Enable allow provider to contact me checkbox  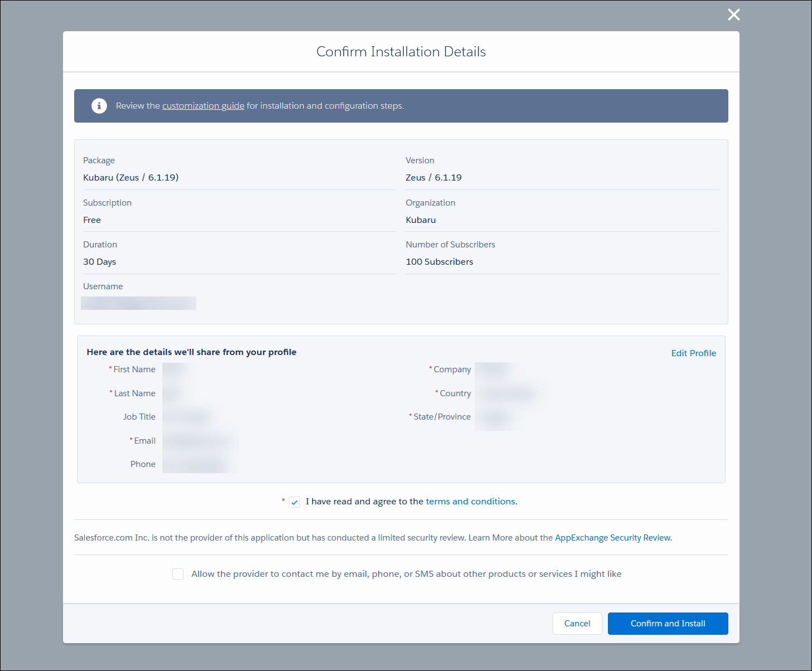tap(178, 574)
